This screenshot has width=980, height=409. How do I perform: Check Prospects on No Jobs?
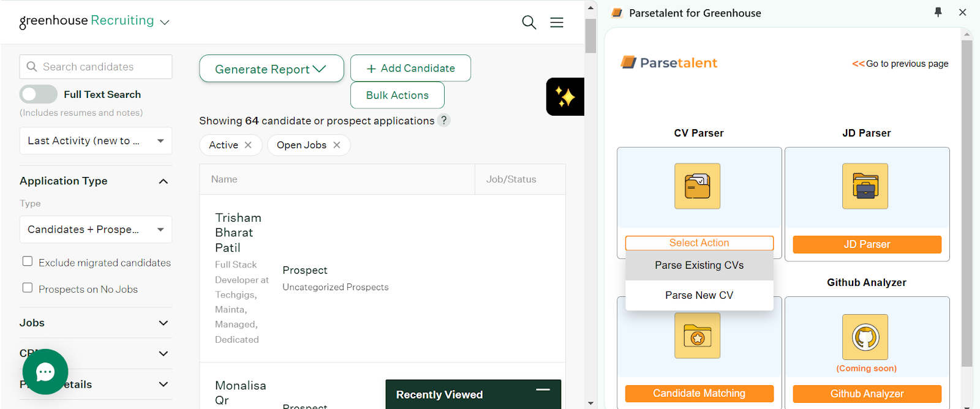[28, 288]
